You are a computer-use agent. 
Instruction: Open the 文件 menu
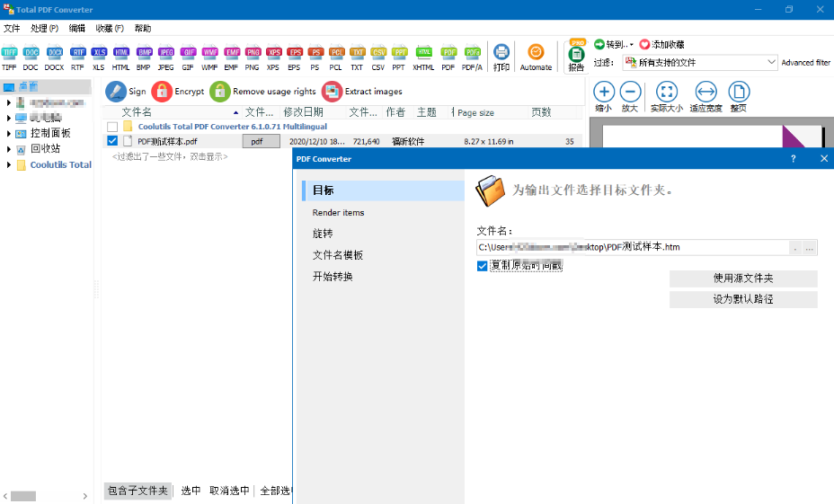pos(12,28)
